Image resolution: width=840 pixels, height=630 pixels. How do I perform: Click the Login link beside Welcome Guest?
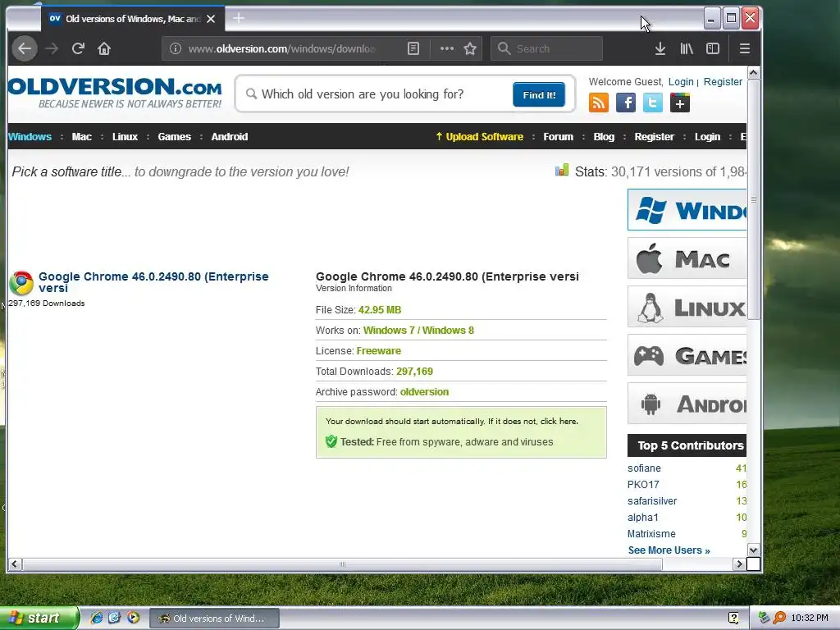point(681,82)
